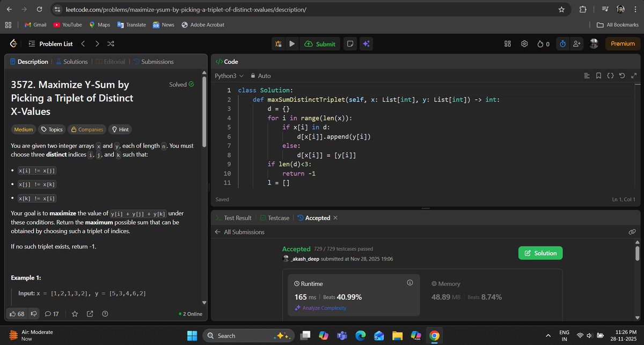Open the Gmail bookmark

click(x=36, y=25)
